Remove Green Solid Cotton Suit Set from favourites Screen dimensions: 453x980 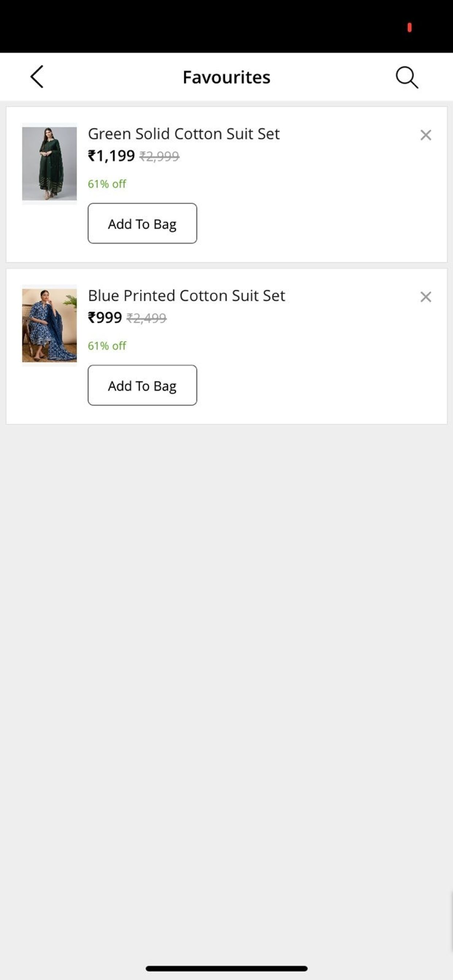click(x=426, y=135)
